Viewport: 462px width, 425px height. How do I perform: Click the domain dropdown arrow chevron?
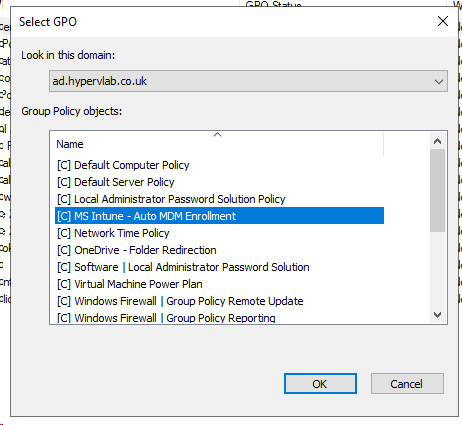pos(439,81)
